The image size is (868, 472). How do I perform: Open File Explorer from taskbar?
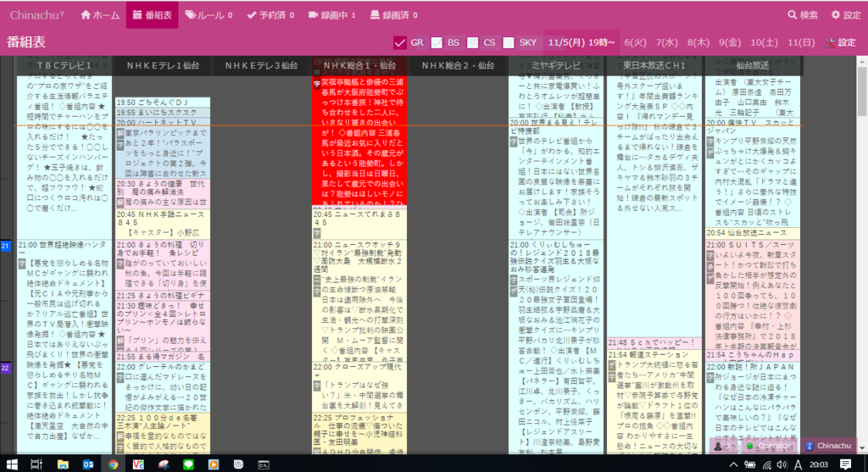click(63, 464)
